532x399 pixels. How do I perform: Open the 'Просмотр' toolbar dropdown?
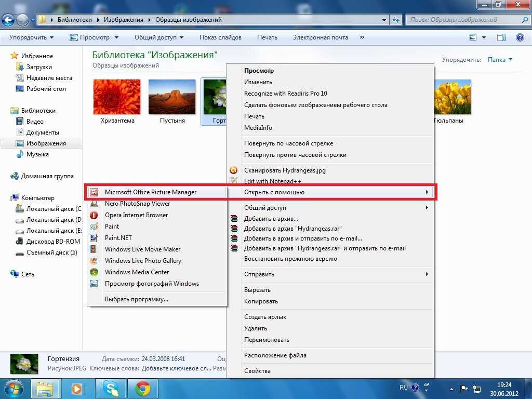point(94,37)
